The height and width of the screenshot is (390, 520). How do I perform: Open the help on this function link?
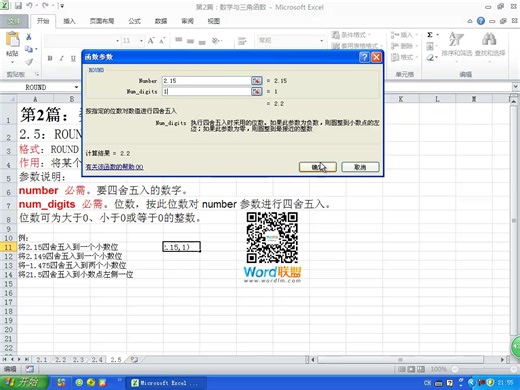[x=114, y=167]
